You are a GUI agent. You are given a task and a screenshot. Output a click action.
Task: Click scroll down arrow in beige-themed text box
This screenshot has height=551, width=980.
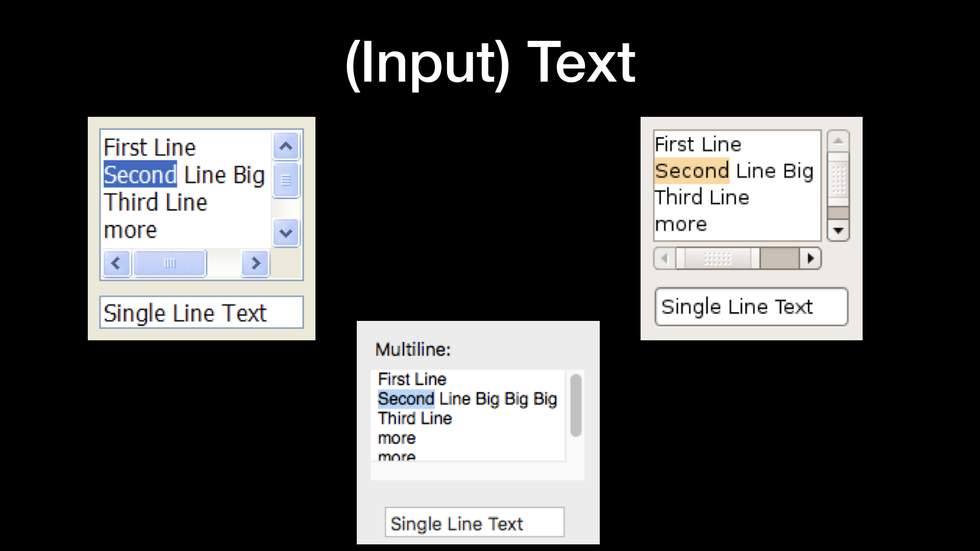[838, 231]
